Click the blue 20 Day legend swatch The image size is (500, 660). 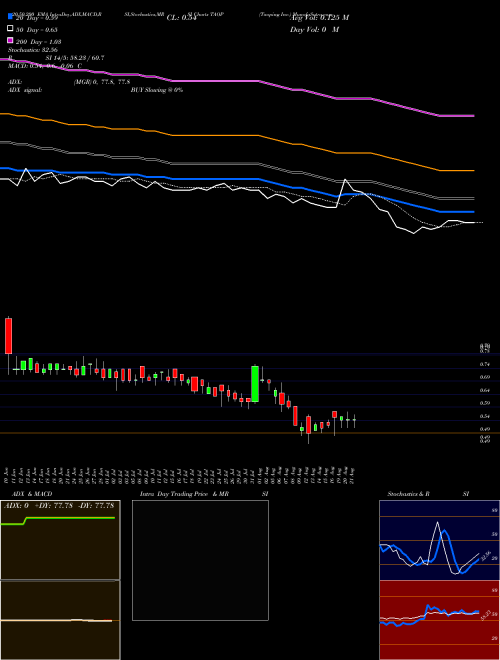(11, 16)
